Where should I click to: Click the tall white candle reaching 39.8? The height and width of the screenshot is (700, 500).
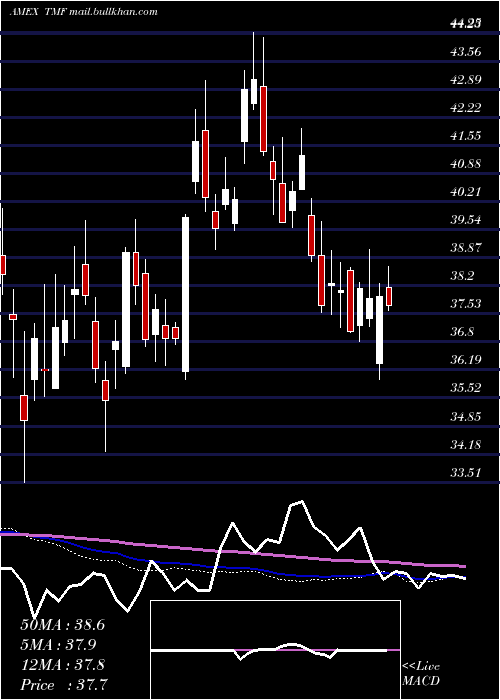click(185, 294)
